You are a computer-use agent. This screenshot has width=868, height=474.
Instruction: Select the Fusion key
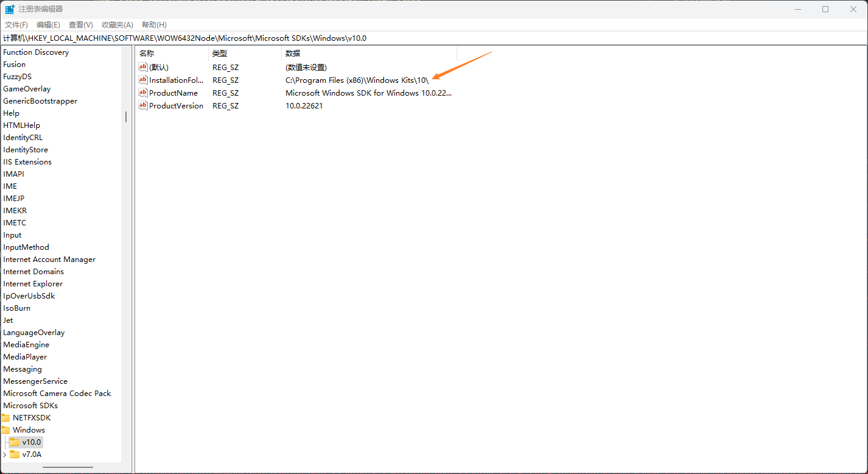point(15,65)
